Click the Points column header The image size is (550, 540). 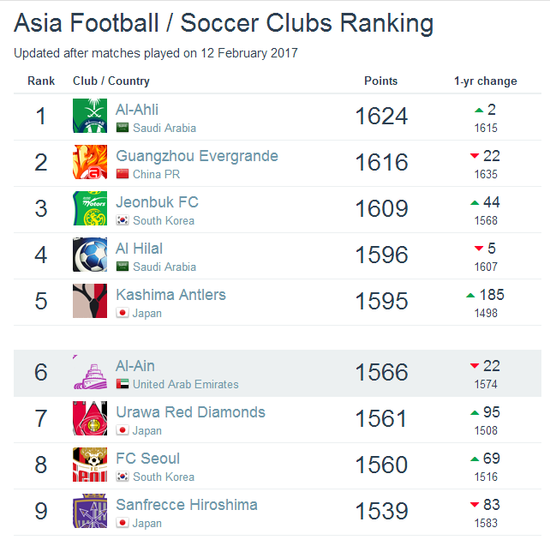tap(381, 81)
